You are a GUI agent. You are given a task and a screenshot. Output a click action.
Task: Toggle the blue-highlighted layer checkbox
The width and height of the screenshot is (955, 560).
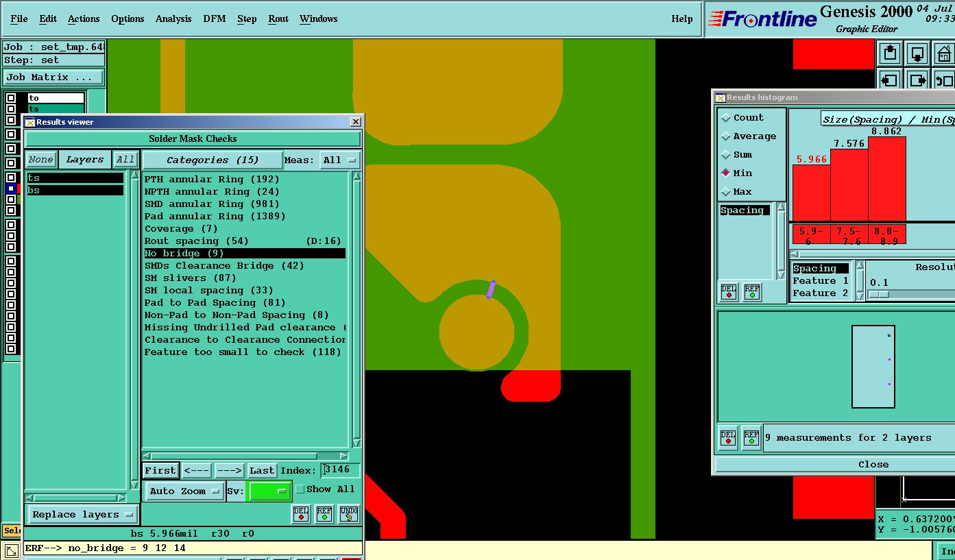[10, 188]
